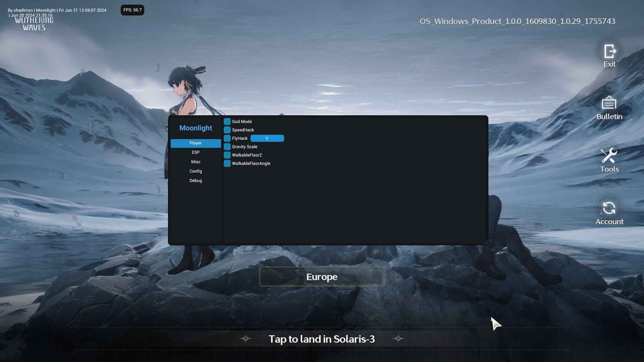This screenshot has width=644, height=362.
Task: Toggle SpeedHack checkbox
Action: point(227,129)
